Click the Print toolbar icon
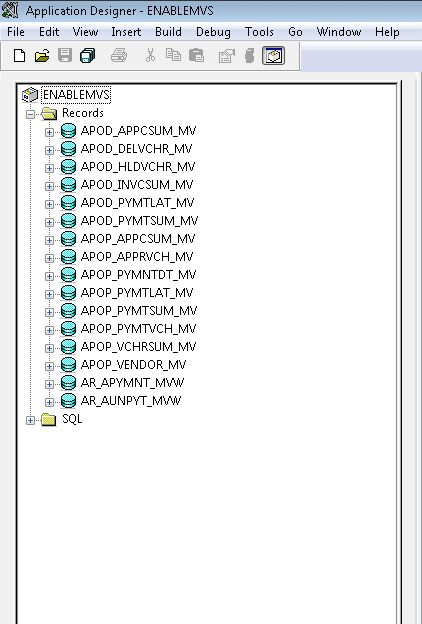The image size is (422, 624). pos(119,56)
